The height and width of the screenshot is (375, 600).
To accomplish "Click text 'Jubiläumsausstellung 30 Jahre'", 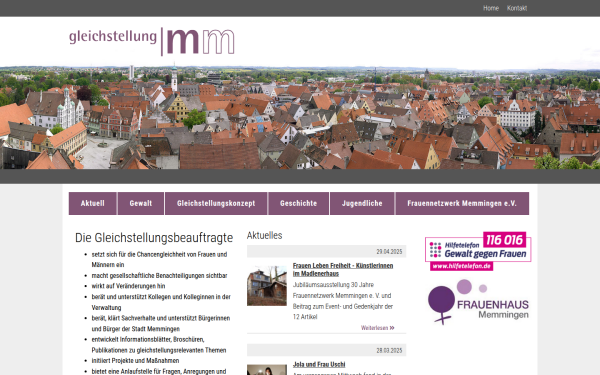I will (x=333, y=285).
